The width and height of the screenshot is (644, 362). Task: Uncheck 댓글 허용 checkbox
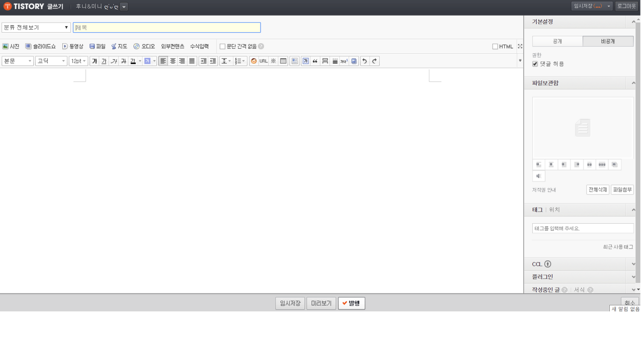pyautogui.click(x=535, y=64)
